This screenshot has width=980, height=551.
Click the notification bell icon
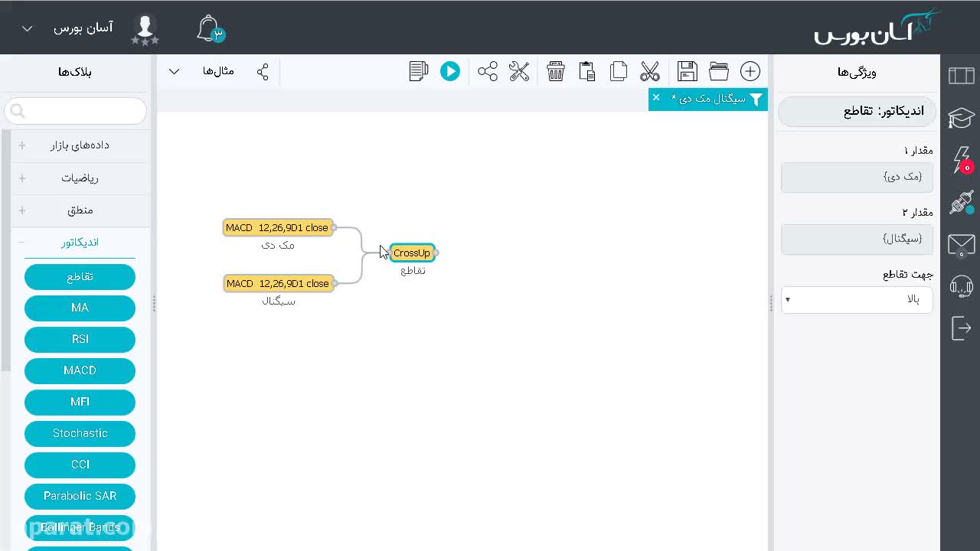pyautogui.click(x=208, y=29)
